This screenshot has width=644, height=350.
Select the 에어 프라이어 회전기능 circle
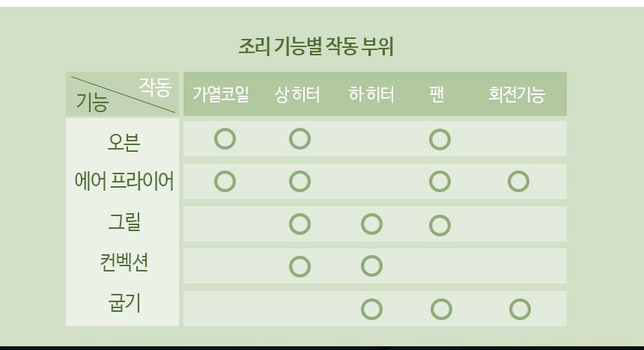[518, 181]
